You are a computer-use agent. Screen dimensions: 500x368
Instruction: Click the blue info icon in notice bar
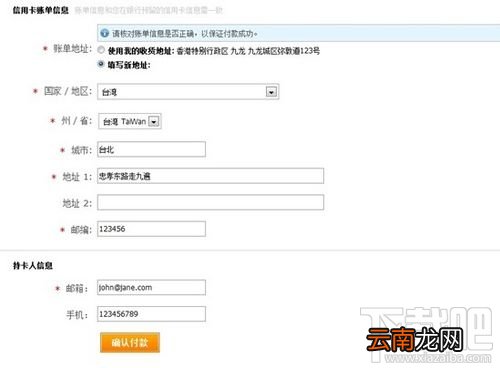pos(105,33)
